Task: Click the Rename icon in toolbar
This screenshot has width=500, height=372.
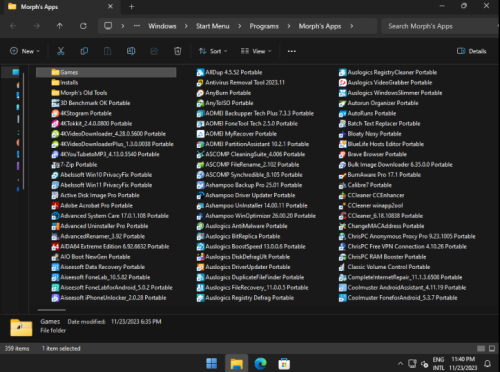Action: pos(131,51)
